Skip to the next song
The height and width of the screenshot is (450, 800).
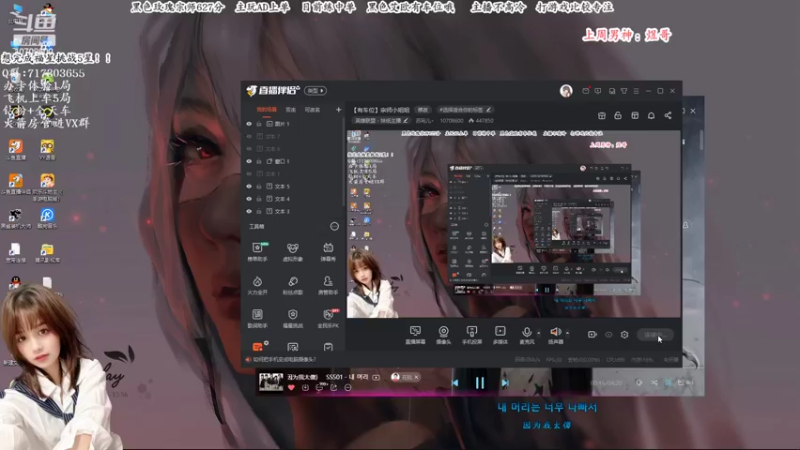[505, 383]
